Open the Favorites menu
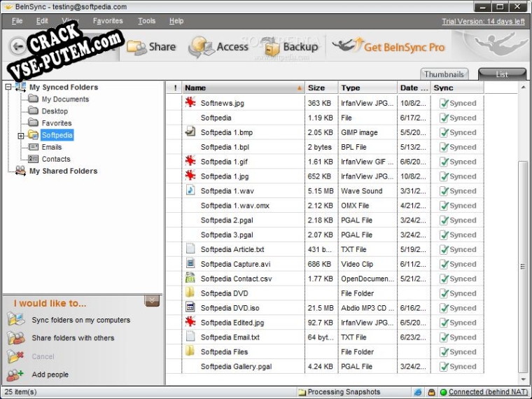The height and width of the screenshot is (399, 532). click(108, 21)
